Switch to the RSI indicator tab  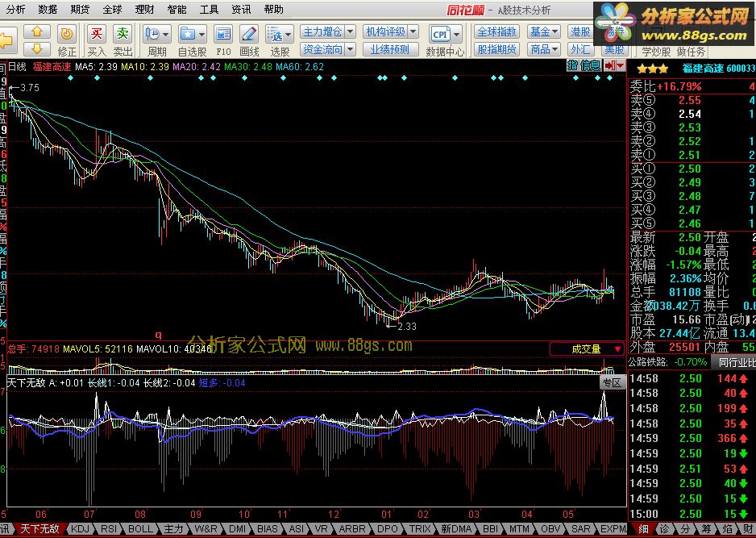[108, 529]
